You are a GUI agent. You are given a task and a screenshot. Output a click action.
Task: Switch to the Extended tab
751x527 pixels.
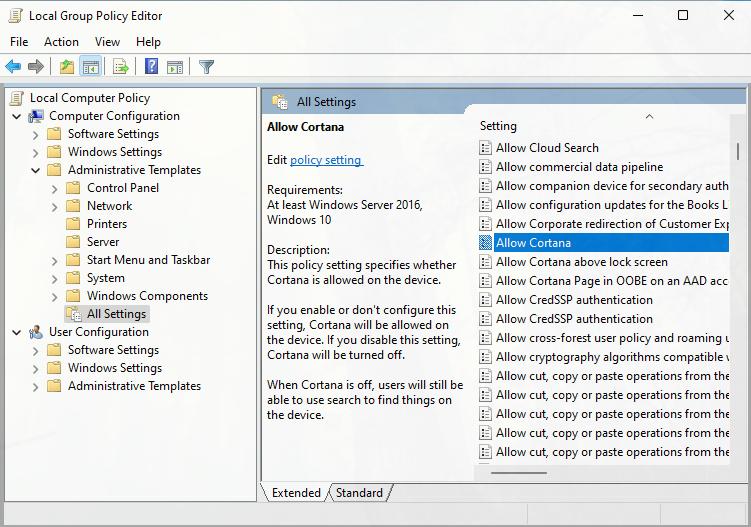point(296,493)
